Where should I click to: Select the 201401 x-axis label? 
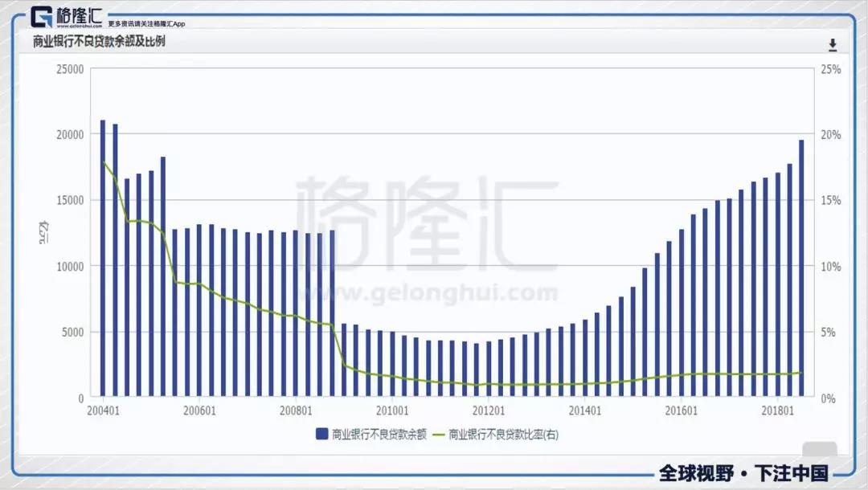click(584, 410)
